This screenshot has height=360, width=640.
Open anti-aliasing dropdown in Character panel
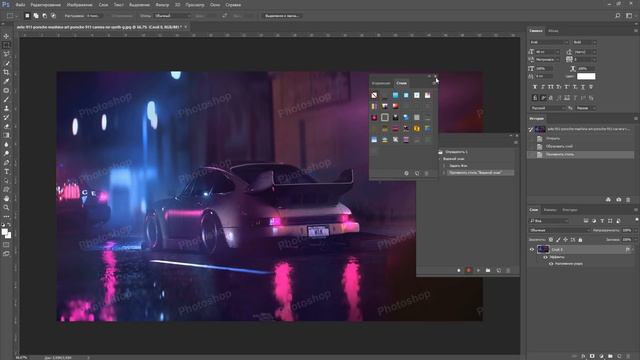click(586, 108)
